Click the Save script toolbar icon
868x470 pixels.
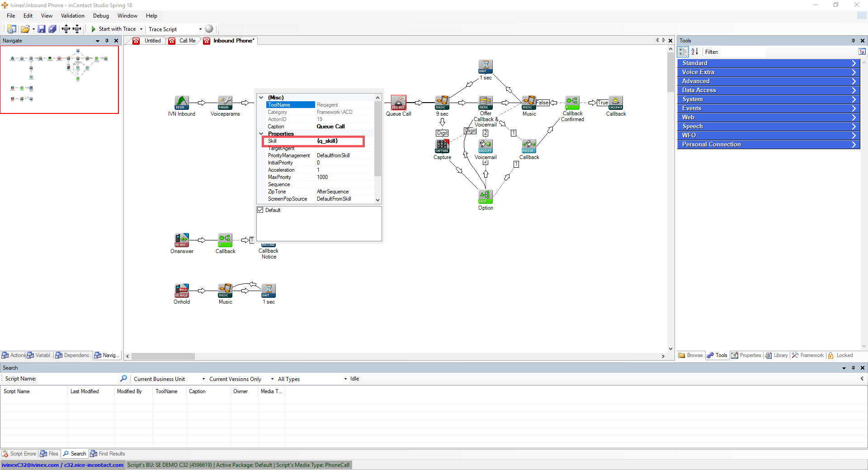(42, 29)
